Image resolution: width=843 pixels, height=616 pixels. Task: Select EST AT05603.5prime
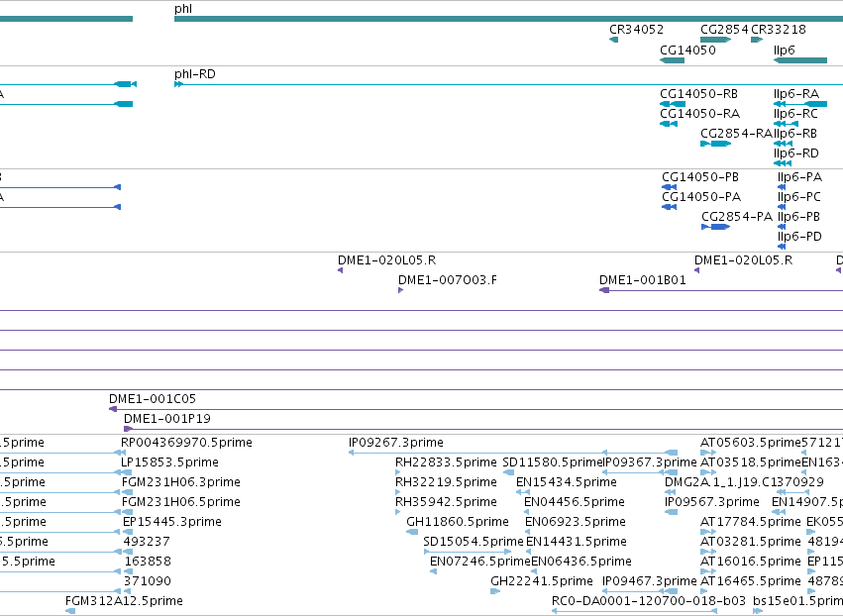click(751, 443)
